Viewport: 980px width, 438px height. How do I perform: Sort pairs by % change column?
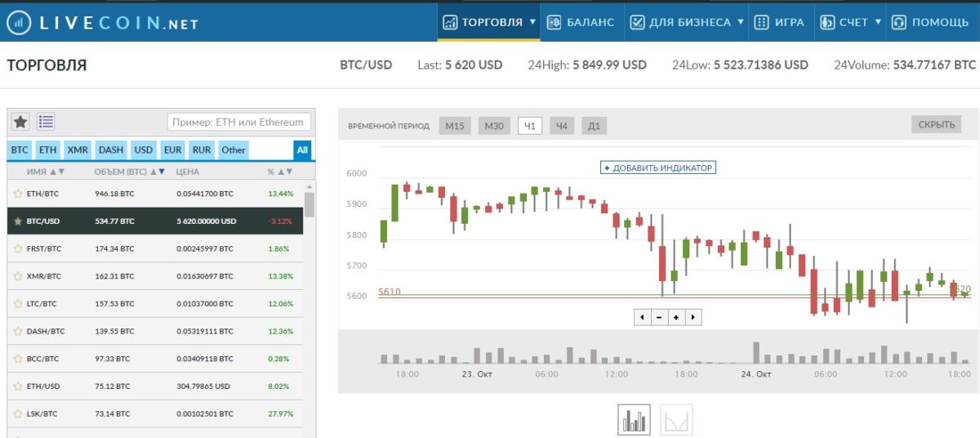point(280,172)
